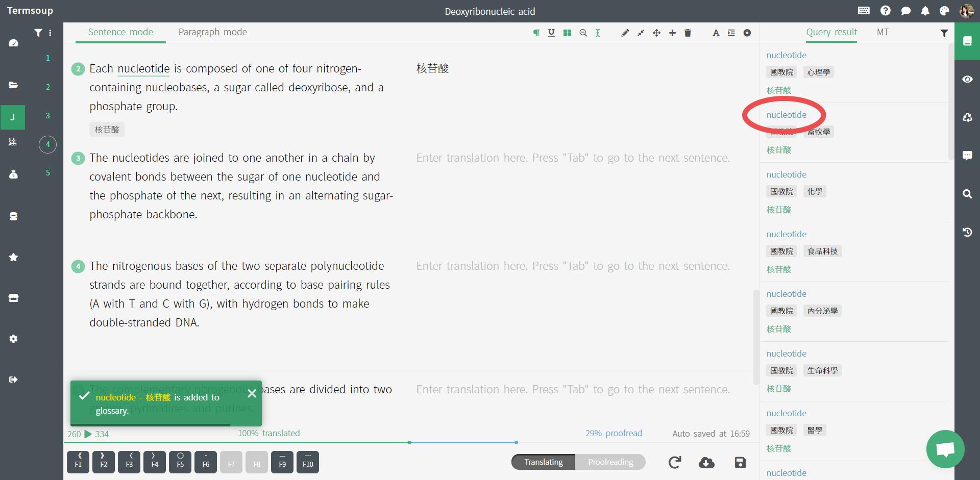The height and width of the screenshot is (480, 980).
Task: Click the font A icon
Action: point(716,33)
